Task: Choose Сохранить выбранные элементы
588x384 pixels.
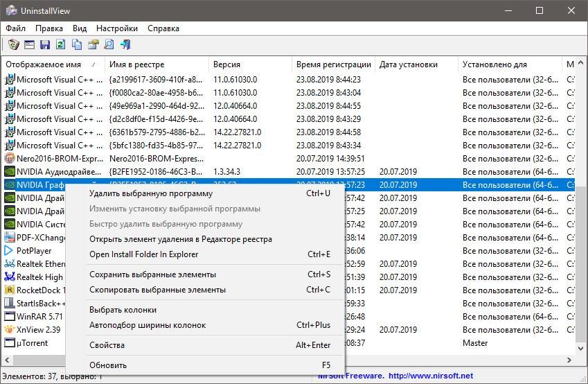Action: pos(205,274)
